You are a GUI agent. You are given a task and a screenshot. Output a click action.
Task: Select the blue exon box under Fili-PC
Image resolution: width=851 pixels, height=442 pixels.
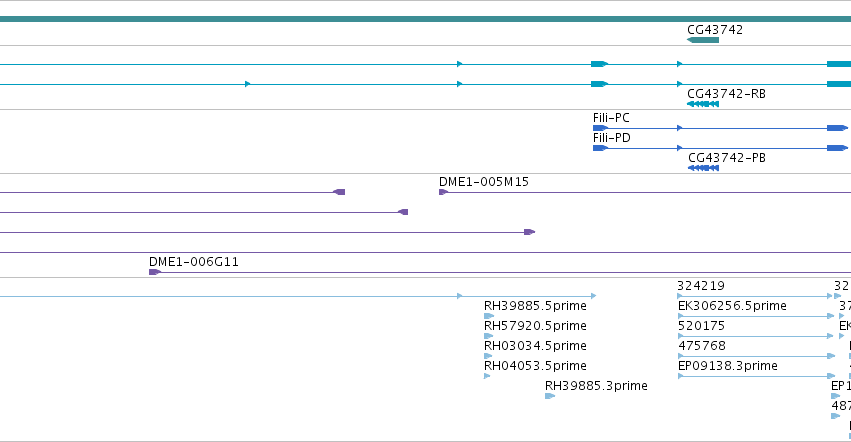pos(600,128)
